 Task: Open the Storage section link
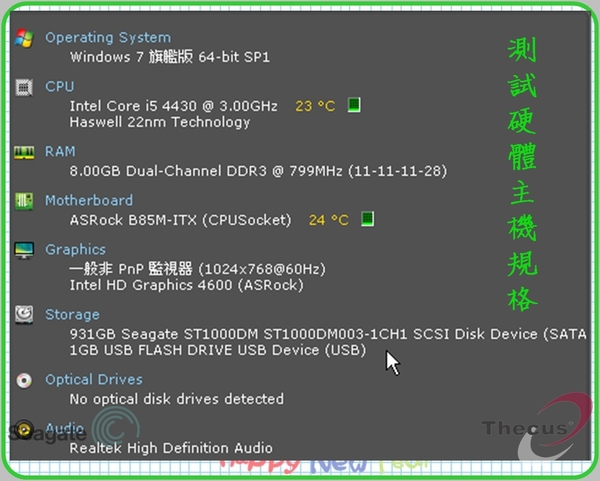(x=72, y=315)
